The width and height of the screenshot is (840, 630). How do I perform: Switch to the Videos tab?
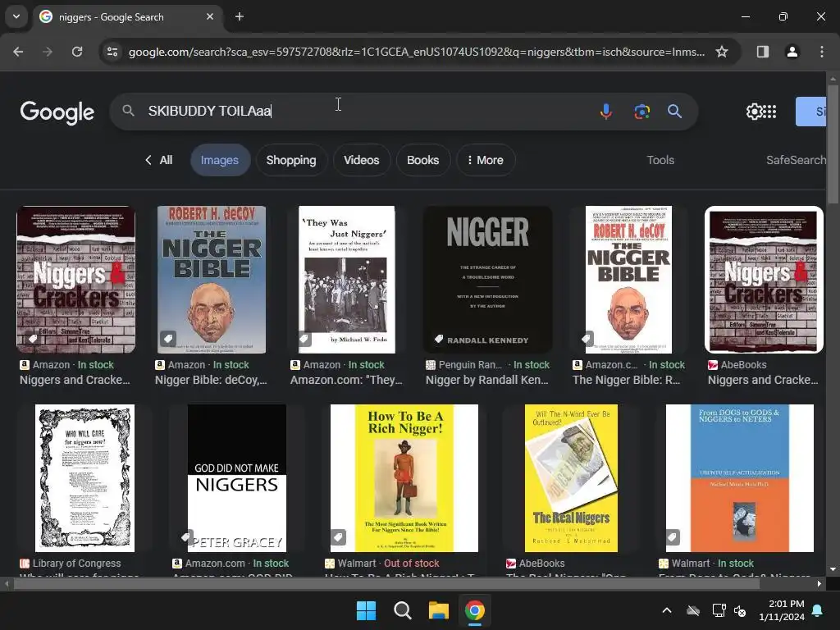[x=361, y=160]
